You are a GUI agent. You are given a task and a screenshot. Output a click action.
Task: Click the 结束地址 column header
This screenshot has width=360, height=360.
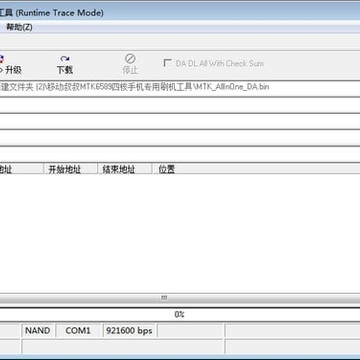(x=125, y=169)
